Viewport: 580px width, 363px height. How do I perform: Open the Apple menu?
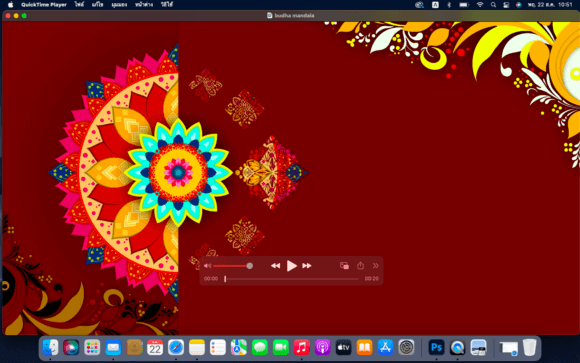click(x=11, y=5)
